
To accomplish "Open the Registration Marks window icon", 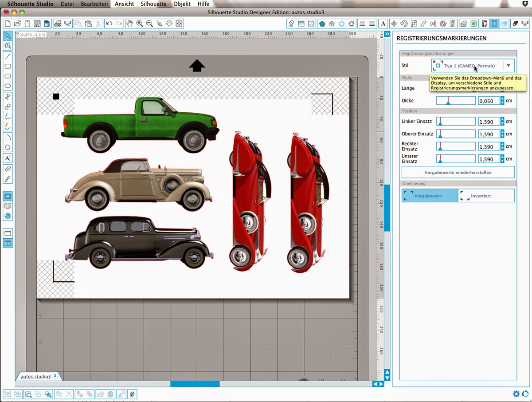I will tap(494, 24).
